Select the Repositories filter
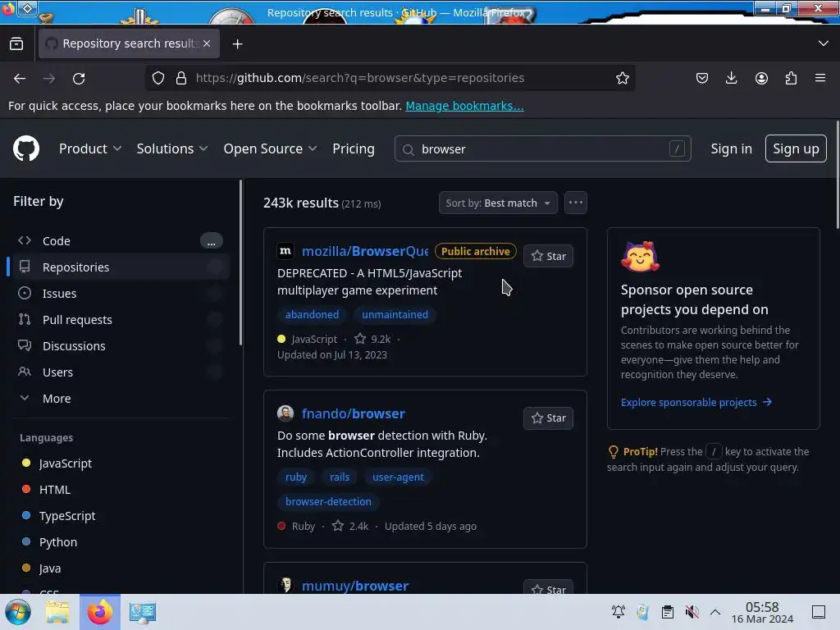This screenshot has width=840, height=630. click(119, 267)
